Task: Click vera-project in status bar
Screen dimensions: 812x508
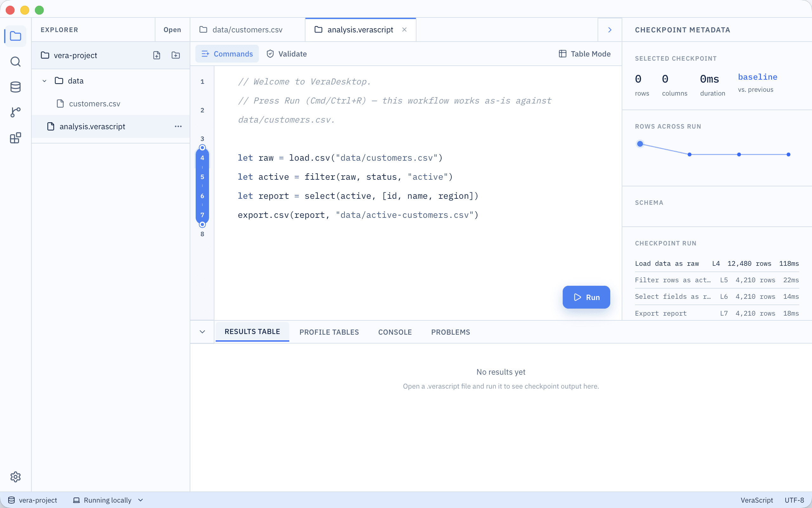Action: coord(33,500)
